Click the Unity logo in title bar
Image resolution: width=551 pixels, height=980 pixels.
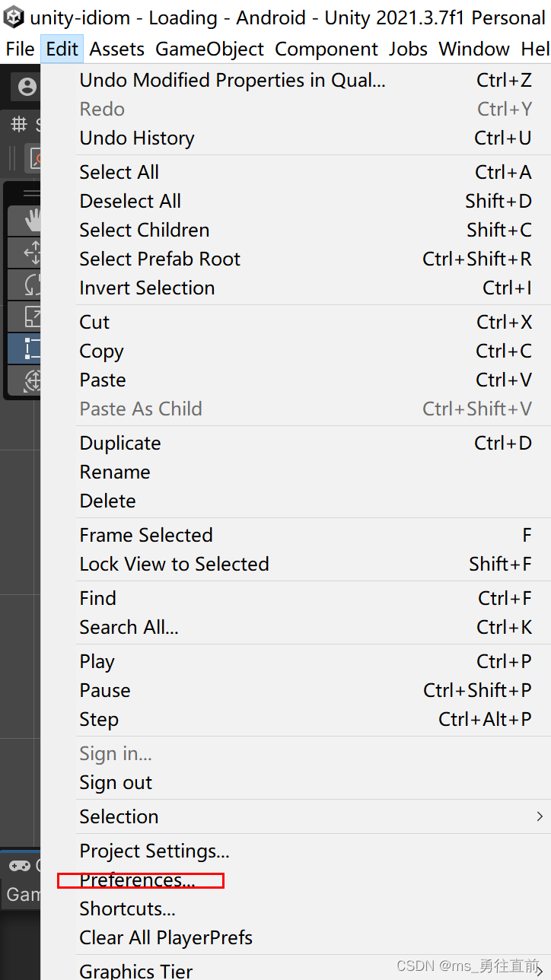[14, 17]
